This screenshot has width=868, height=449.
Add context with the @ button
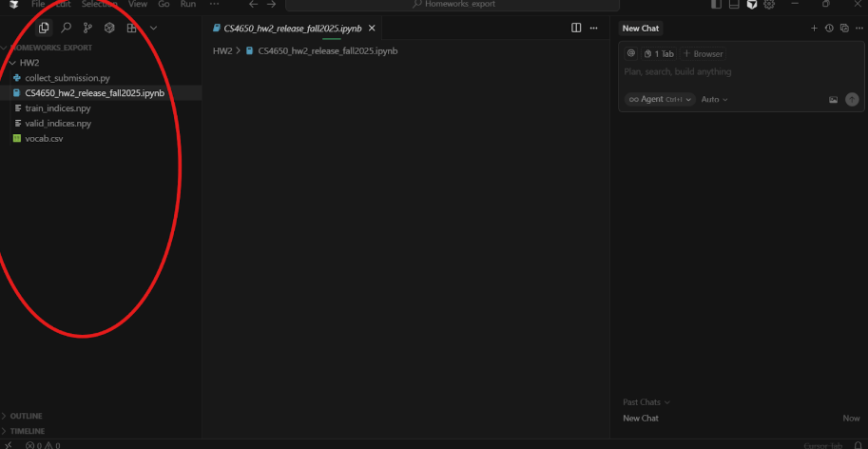631,53
